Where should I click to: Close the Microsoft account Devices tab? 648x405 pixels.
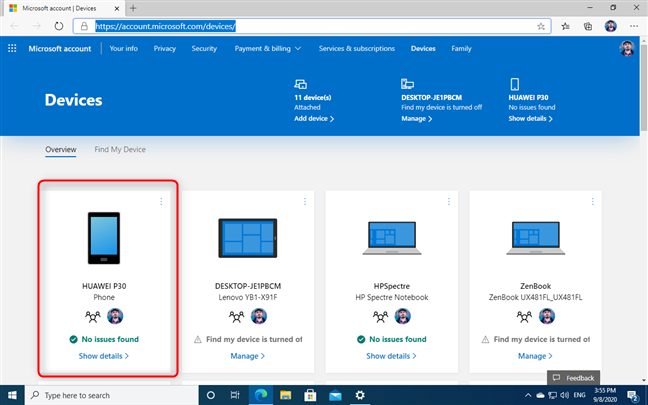[117, 8]
